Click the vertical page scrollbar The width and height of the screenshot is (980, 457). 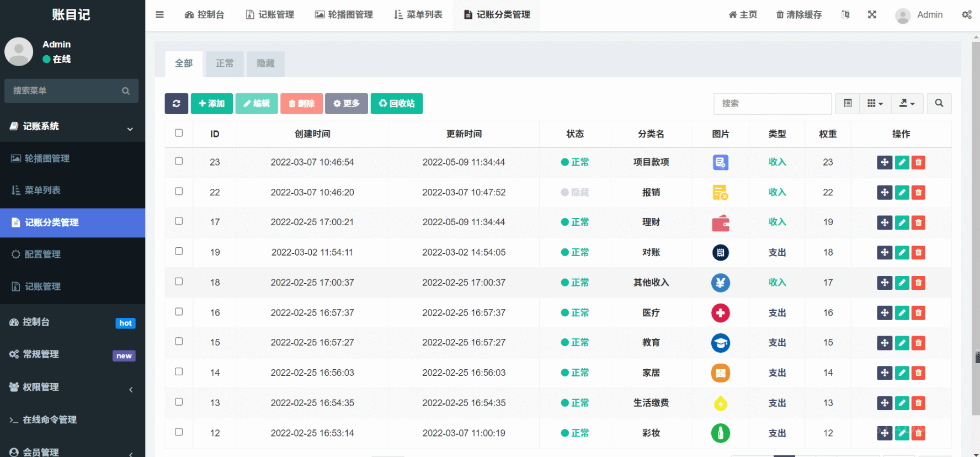(x=976, y=228)
